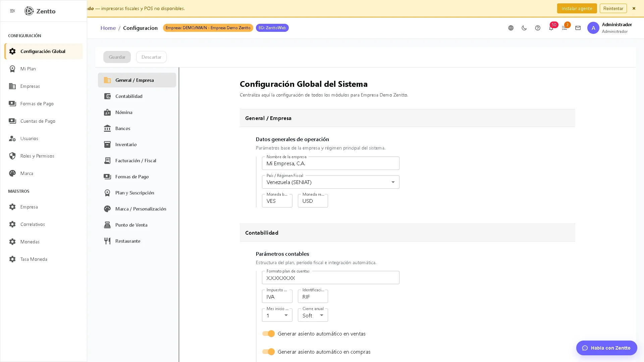Click the bank icon beside Bancos

[107, 128]
